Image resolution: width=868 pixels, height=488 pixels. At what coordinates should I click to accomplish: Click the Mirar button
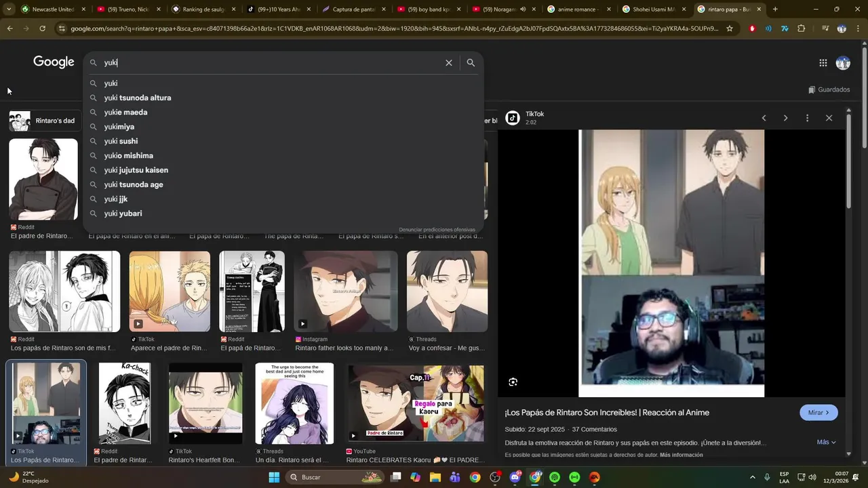click(818, 412)
